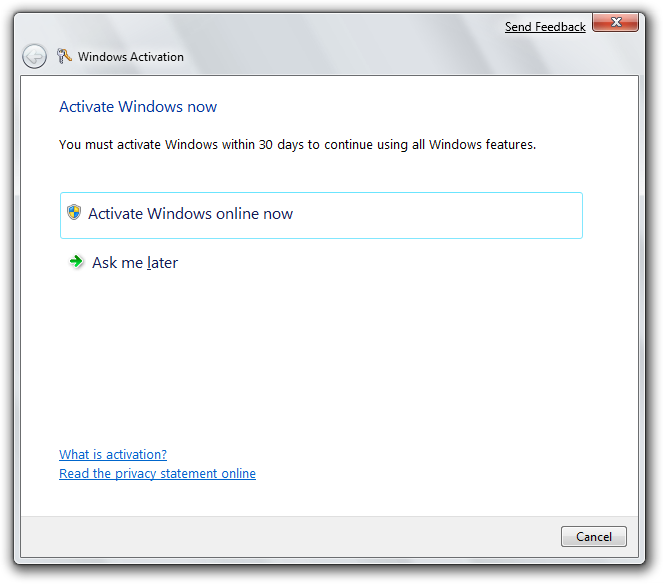Choose Activate Windows online now

(321, 215)
